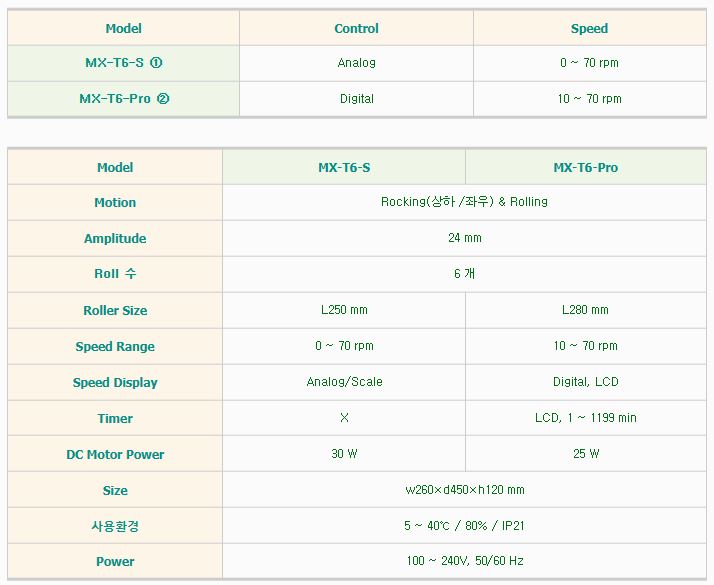Click the circled number 1 beside MX-T6-S
Viewport: 714px width, 585px height.
(x=156, y=63)
